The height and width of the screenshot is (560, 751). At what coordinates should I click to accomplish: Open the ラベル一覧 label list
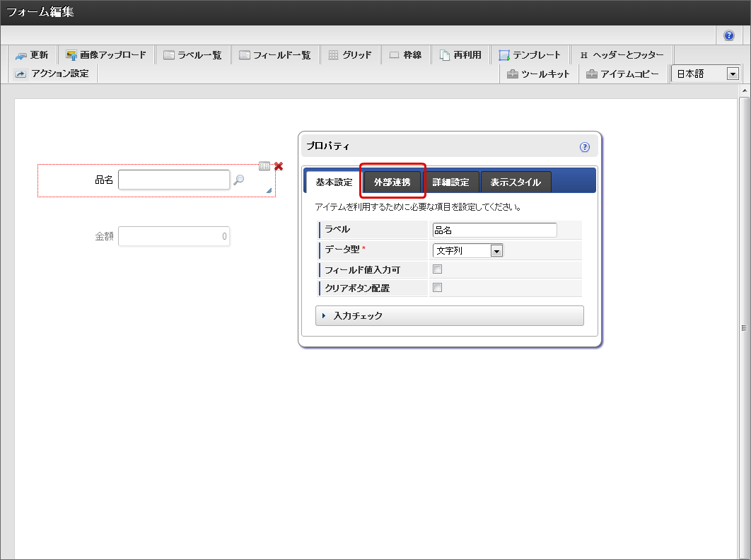pyautogui.click(x=192, y=55)
